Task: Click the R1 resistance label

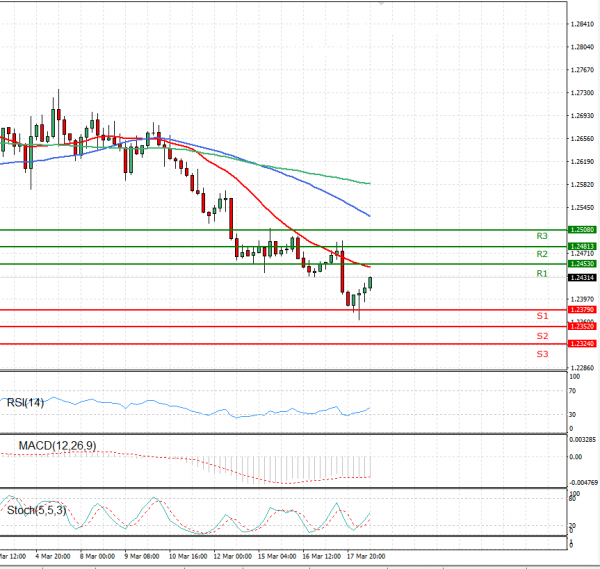Action: pos(542,274)
